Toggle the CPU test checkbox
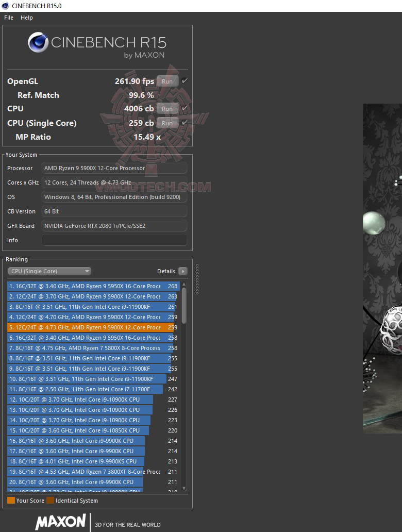Screen dimensions: 402x532 coord(185,108)
